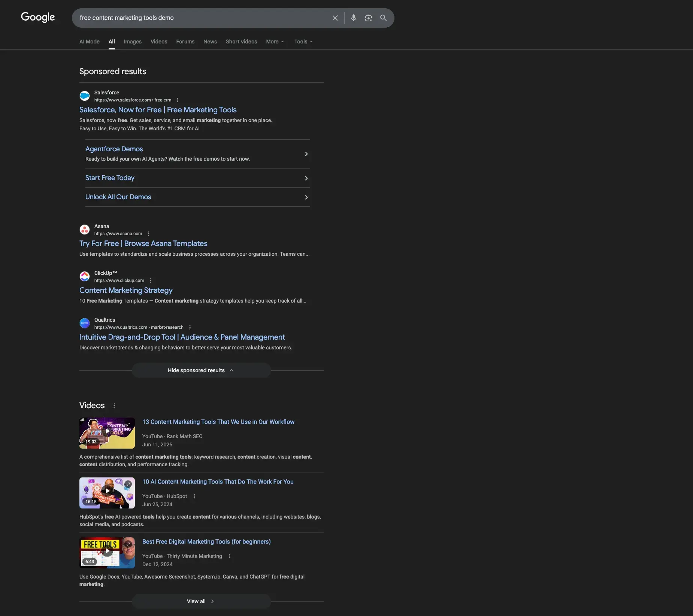Open the three-dot menu next to the Asana result
This screenshot has width=693, height=616.
(x=149, y=233)
